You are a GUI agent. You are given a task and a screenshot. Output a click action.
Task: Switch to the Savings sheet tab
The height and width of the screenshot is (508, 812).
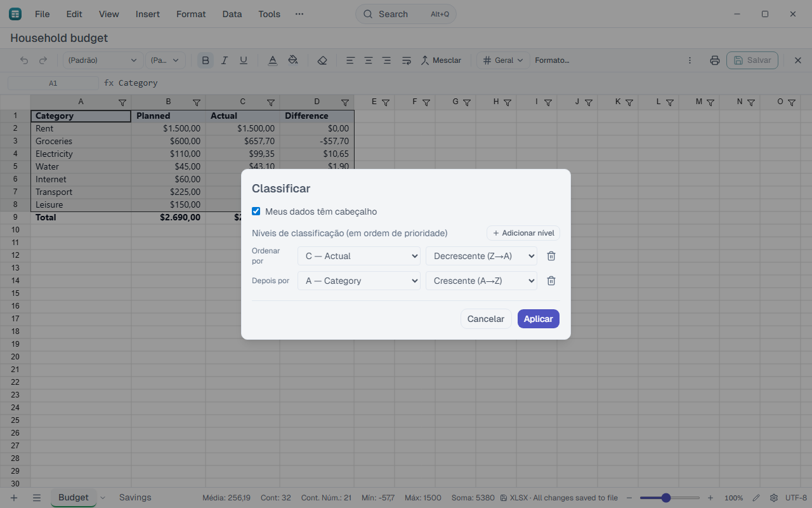point(135,498)
